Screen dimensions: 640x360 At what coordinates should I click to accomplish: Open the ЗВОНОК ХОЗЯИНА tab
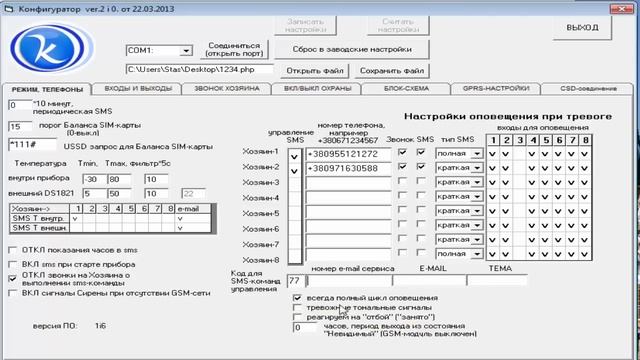pos(227,89)
